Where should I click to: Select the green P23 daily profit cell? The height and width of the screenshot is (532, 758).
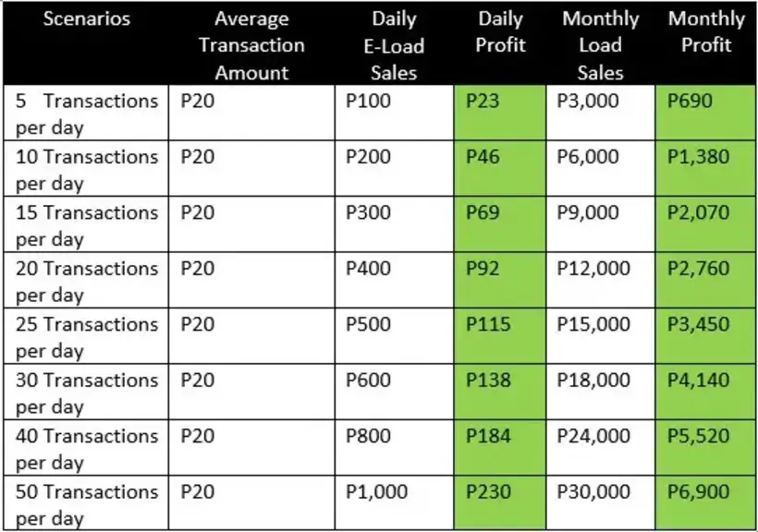coord(500,113)
